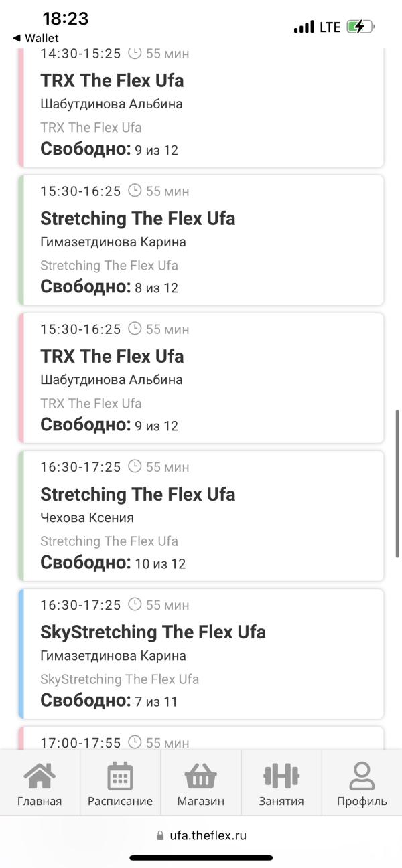The image size is (402, 868).
Task: Tap clock icon on SkyStretching card
Action: [135, 604]
